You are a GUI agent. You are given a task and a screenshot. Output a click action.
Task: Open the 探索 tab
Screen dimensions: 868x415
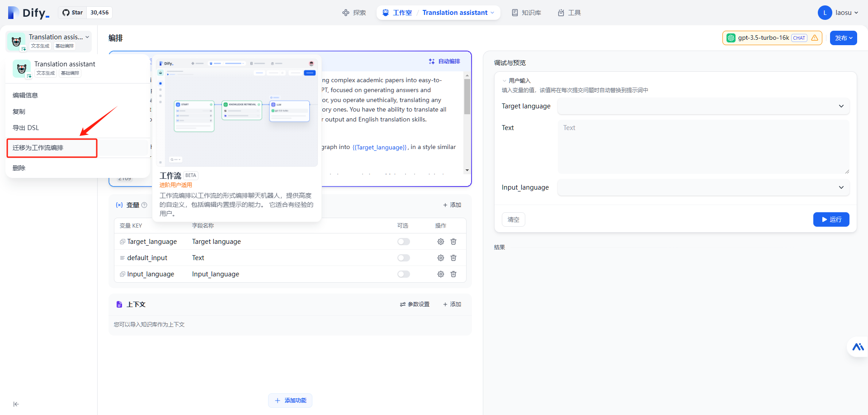point(354,13)
